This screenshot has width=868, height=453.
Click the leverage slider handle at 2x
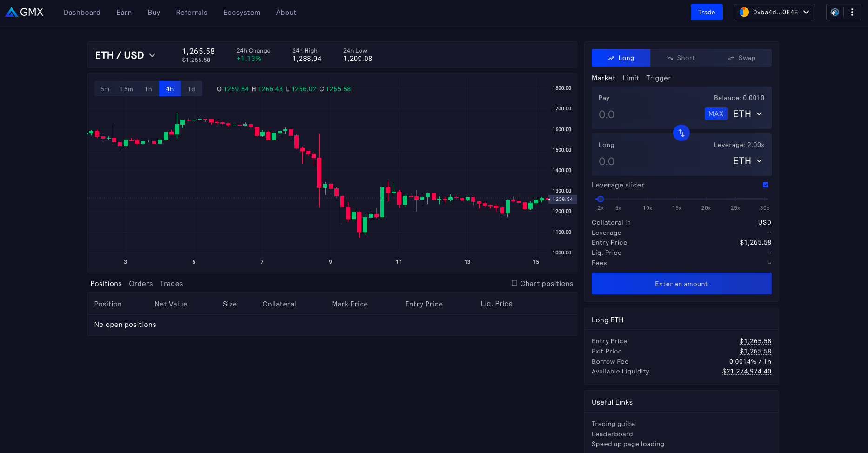[601, 199]
